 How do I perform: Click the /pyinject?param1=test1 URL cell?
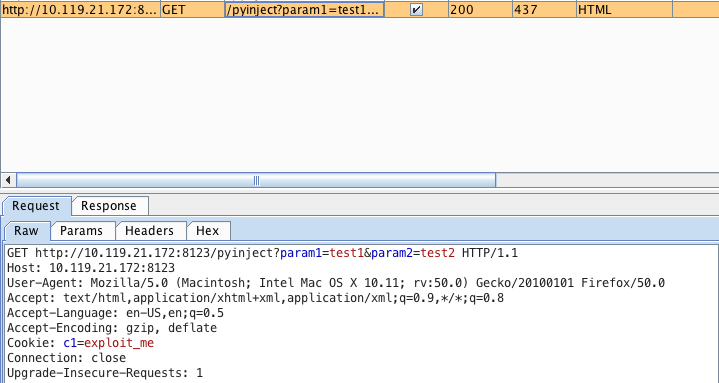(x=304, y=9)
